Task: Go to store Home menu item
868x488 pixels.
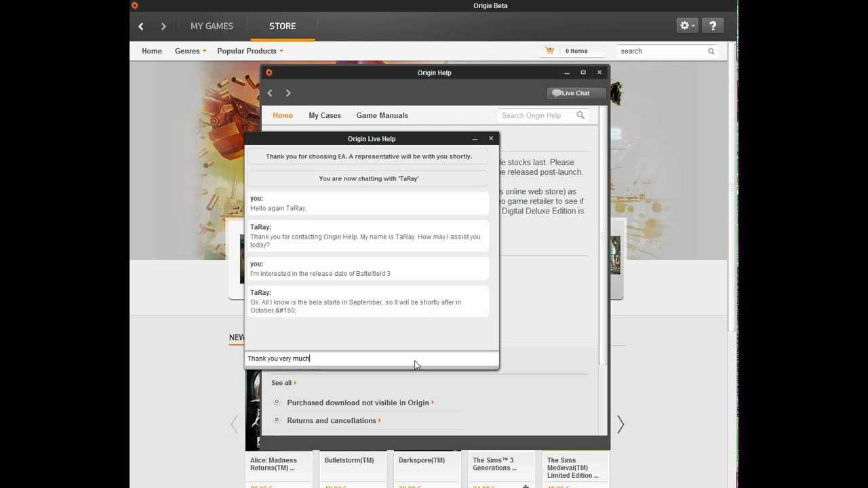Action: 152,51
